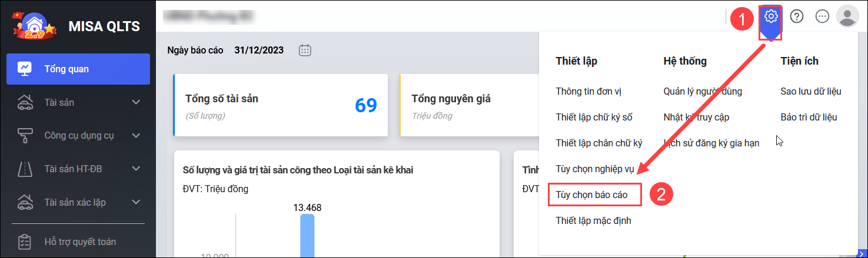Click the Tài sản HT-ĐB road icon
The image size is (868, 258).
[x=25, y=169]
